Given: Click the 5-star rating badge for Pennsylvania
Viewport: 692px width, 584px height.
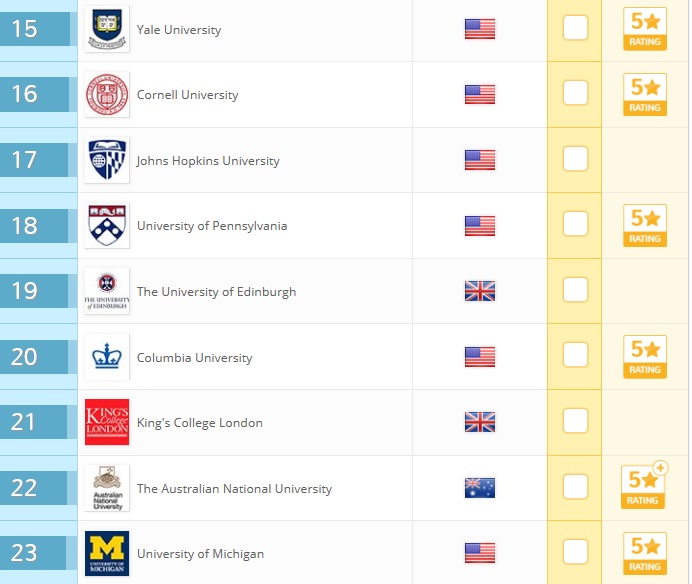Looking at the screenshot, I should click(x=645, y=226).
